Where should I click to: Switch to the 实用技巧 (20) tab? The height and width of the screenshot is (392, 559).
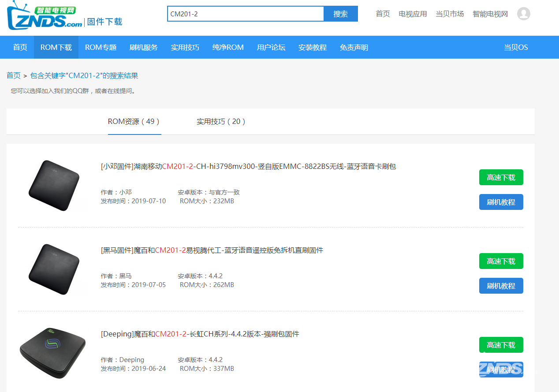pos(221,121)
